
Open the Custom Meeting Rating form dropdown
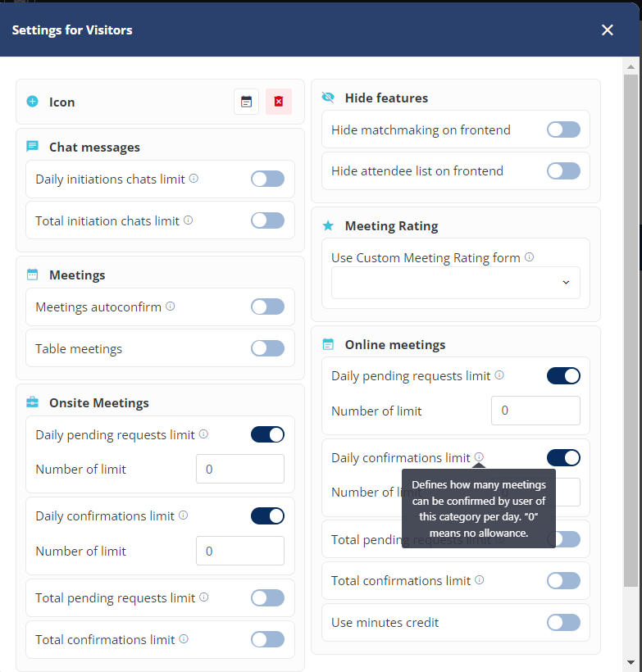tap(455, 283)
